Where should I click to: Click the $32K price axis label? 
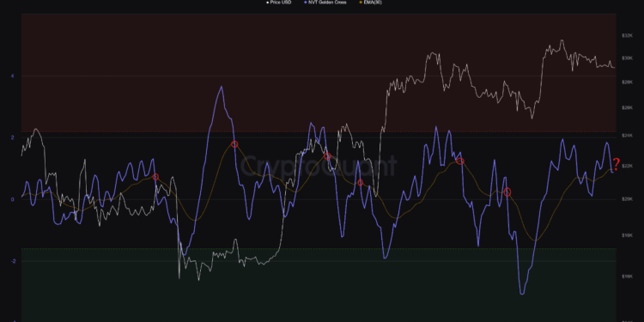(x=627, y=36)
